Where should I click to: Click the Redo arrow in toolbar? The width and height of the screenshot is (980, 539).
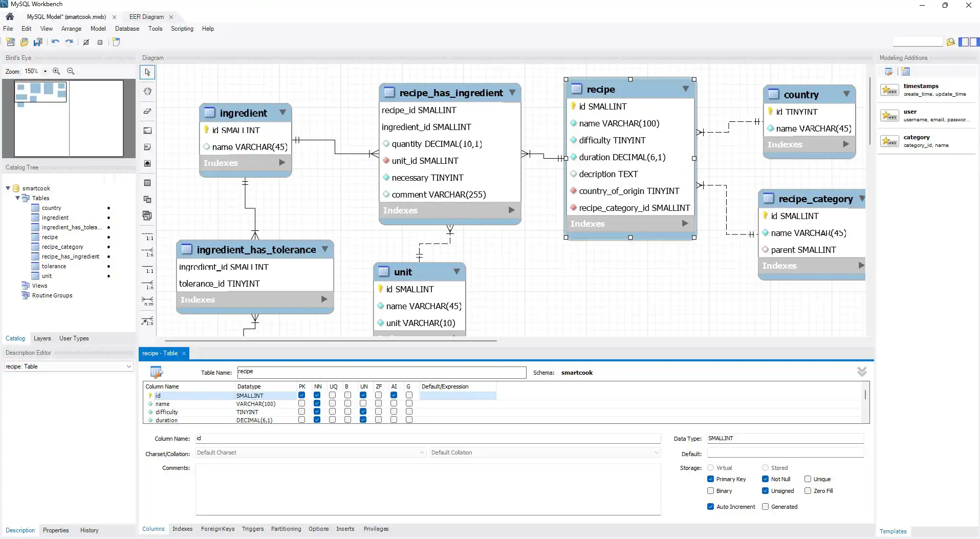pos(69,42)
